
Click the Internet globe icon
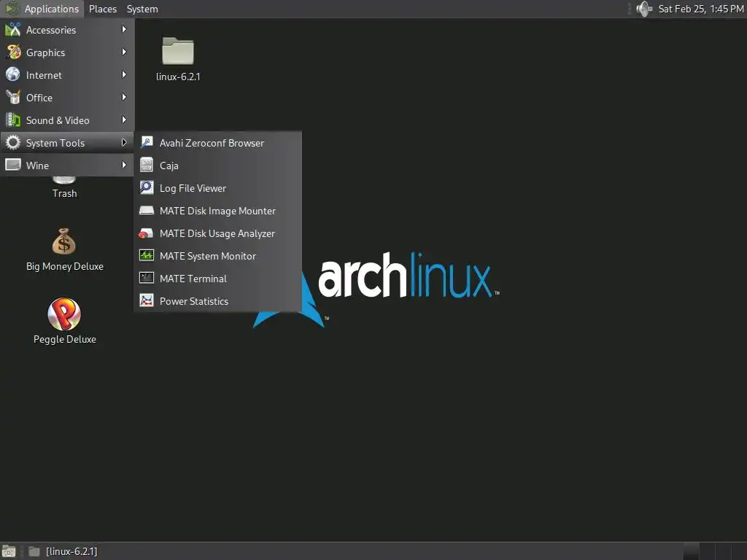click(13, 75)
